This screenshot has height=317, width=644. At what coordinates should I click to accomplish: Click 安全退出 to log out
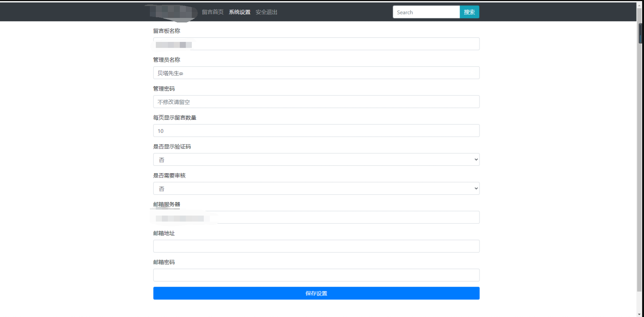(x=266, y=12)
